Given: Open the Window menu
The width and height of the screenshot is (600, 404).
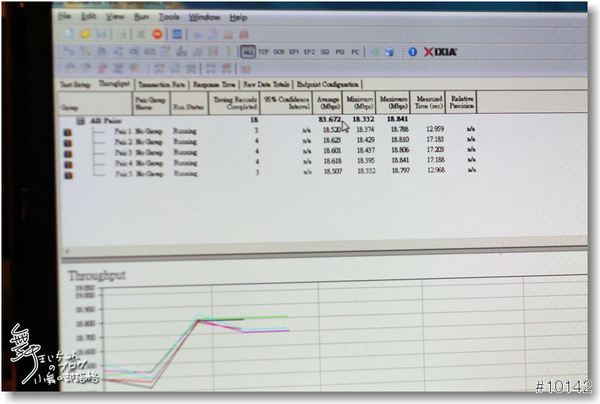Looking at the screenshot, I should pyautogui.click(x=204, y=17).
